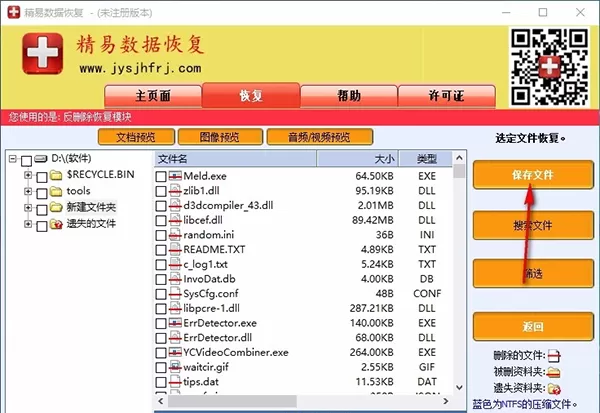Click the YCVideoCombiner.exe file icon

tap(175, 352)
